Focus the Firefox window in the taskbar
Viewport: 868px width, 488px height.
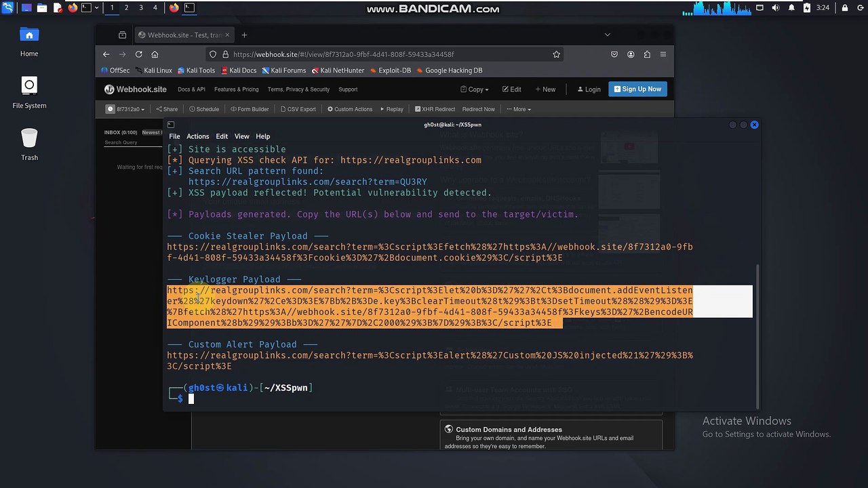pos(174,8)
